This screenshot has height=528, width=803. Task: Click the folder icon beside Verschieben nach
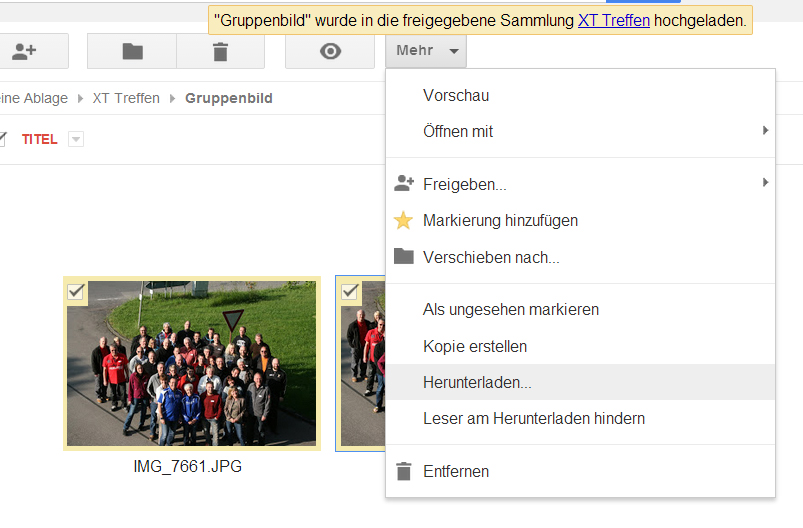[x=404, y=257]
